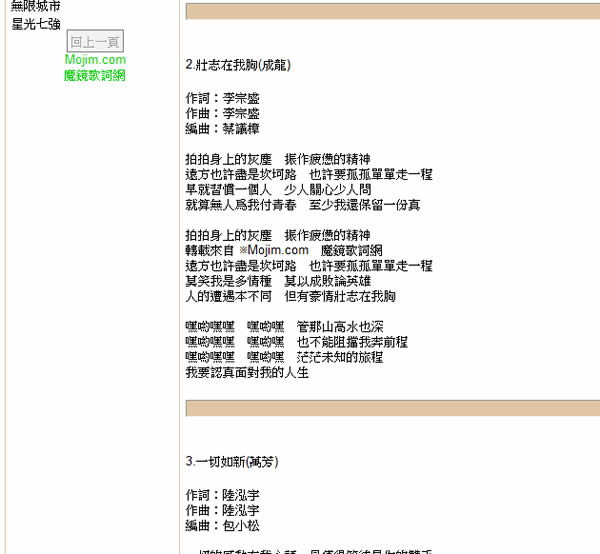Open the green Mojim.com link in sidebar
Viewport: 600px width, 554px height.
tap(95, 60)
